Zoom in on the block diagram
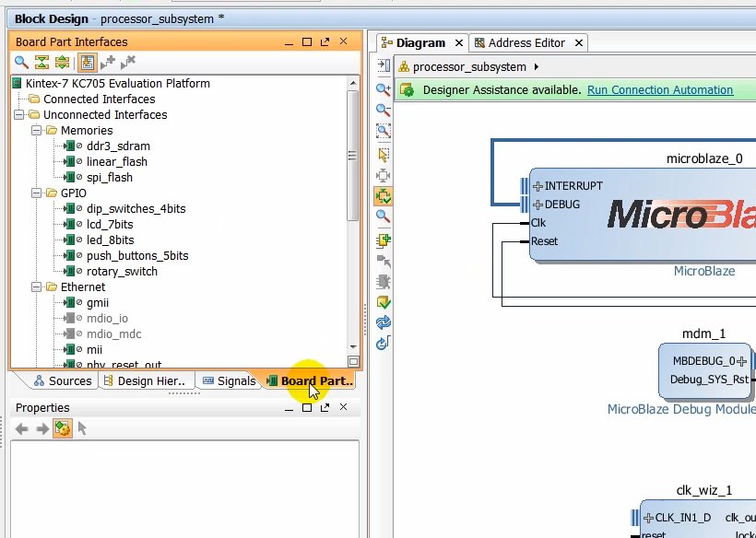Image resolution: width=756 pixels, height=538 pixels. (384, 89)
